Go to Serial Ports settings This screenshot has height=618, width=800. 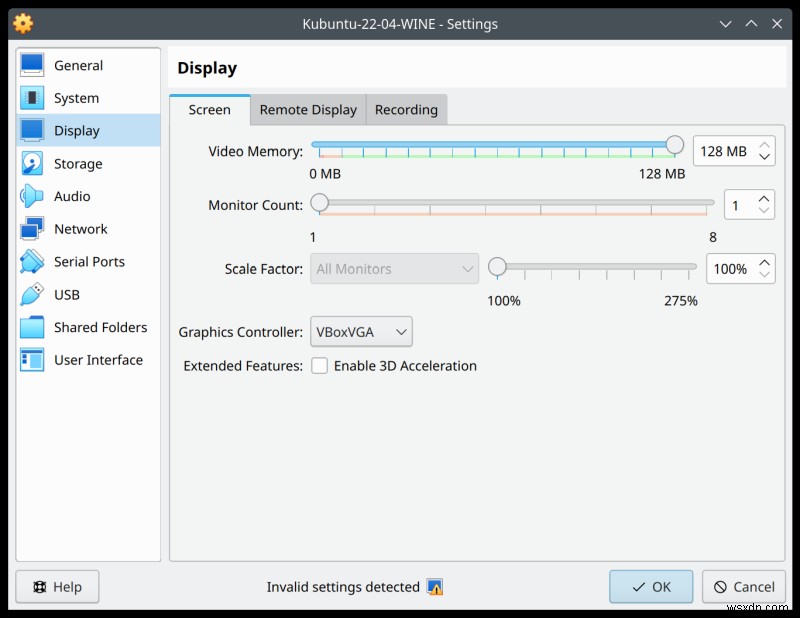tap(88, 261)
